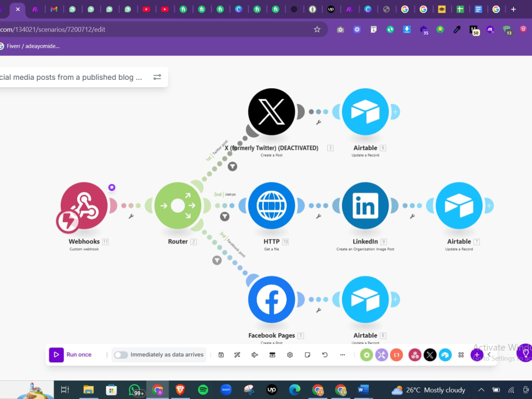Open the Webhooks custom webhook module
Screen dimensions: 532x399
pyautogui.click(x=84, y=205)
